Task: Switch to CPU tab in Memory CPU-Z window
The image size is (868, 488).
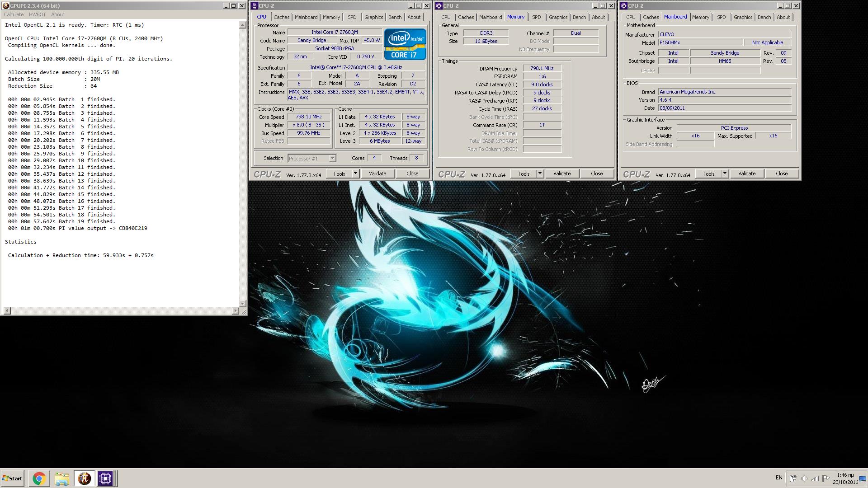Action: tap(446, 17)
